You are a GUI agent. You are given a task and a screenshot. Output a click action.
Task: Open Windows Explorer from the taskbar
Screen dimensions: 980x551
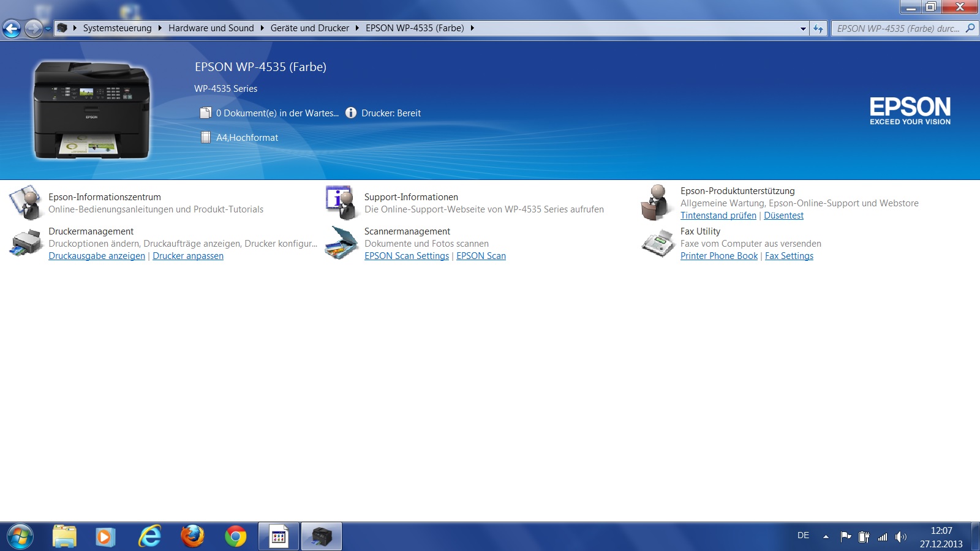[x=64, y=537]
